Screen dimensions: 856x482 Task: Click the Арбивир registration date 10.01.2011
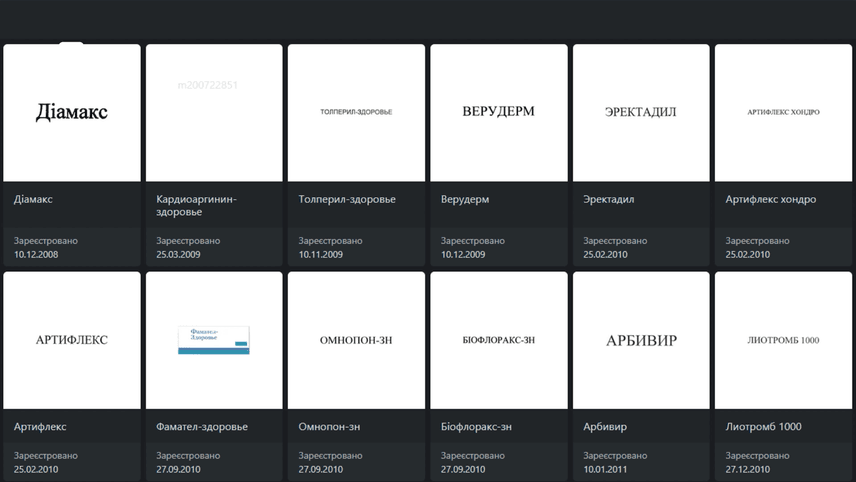pos(606,469)
